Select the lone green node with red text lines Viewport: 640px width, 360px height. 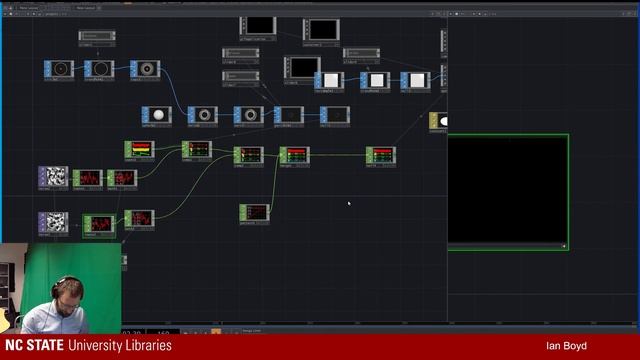click(255, 213)
